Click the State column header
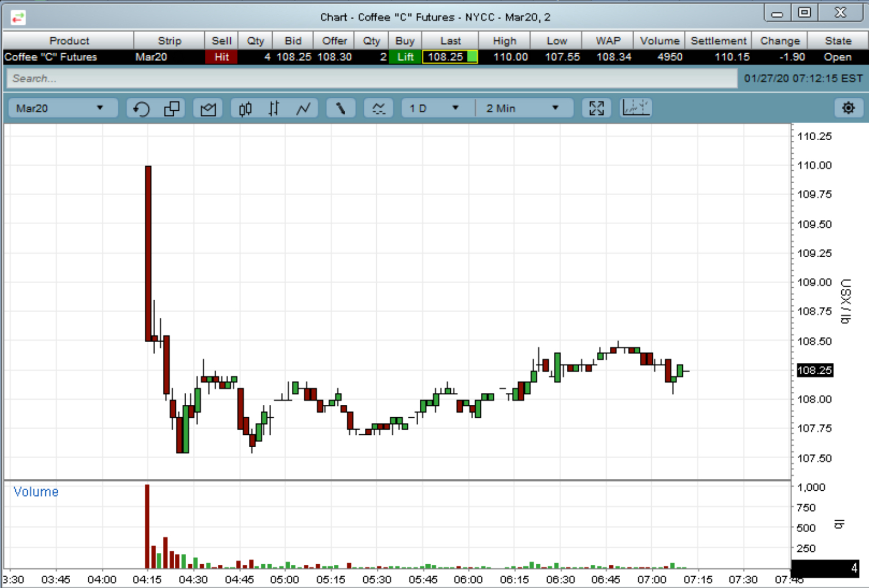This screenshot has height=588, width=869. [838, 41]
